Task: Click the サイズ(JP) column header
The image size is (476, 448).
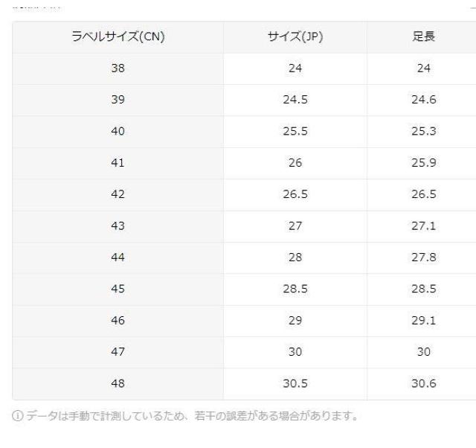Action: click(295, 37)
